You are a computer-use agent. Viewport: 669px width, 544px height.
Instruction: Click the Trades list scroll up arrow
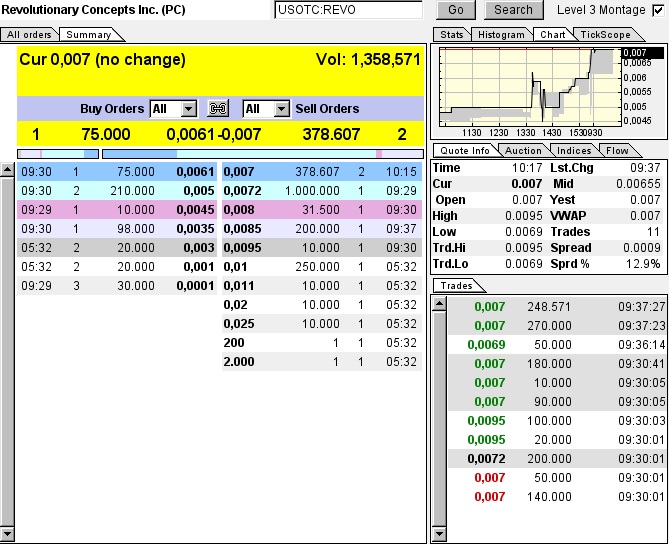click(x=439, y=304)
